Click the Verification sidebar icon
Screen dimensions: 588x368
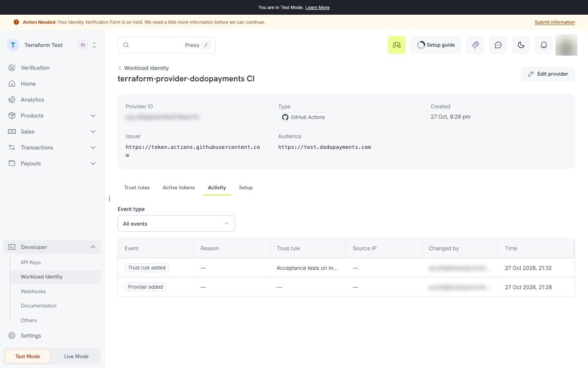point(12,68)
